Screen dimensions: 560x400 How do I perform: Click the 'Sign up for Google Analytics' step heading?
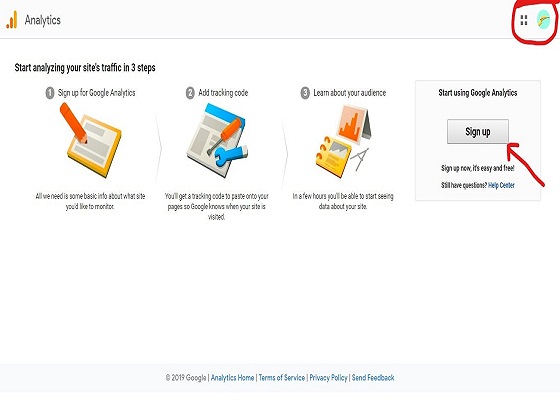pyautogui.click(x=96, y=93)
